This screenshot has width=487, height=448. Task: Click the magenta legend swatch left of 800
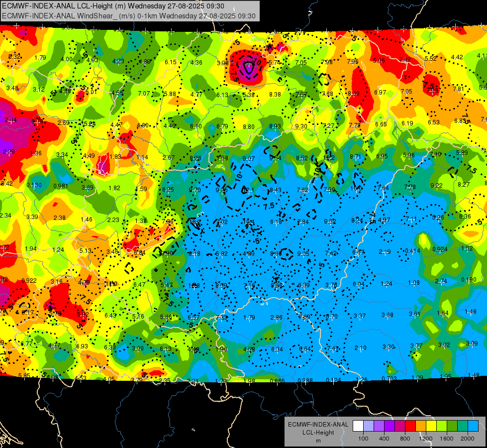400,426
